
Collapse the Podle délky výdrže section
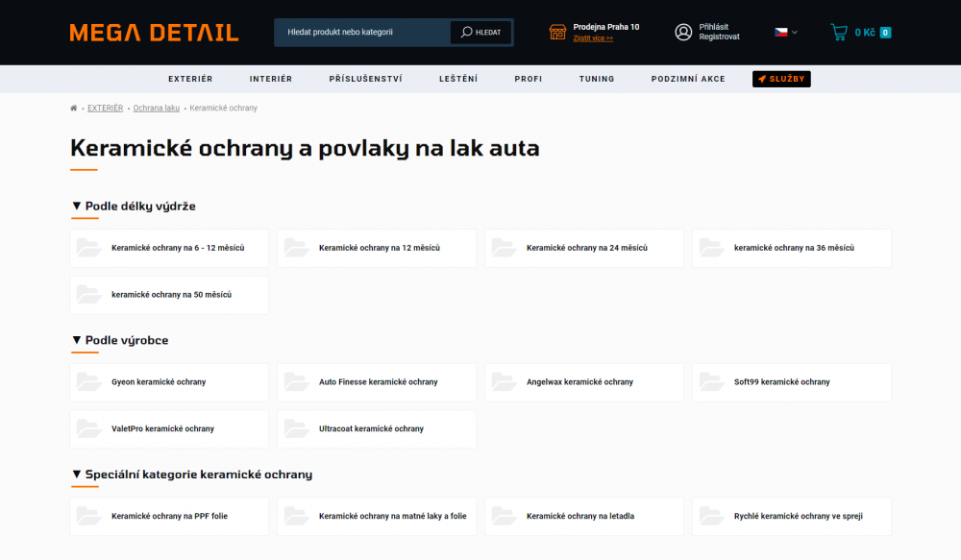coord(77,206)
